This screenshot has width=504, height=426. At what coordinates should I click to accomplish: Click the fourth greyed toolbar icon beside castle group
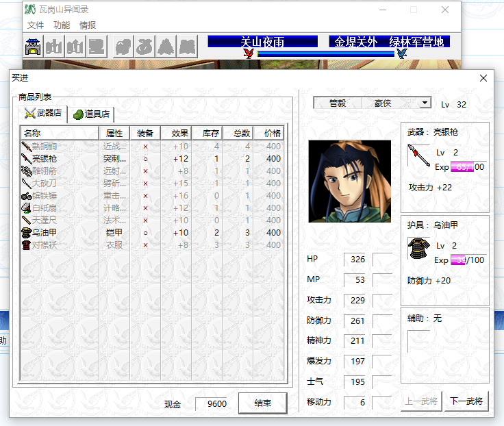(x=96, y=47)
